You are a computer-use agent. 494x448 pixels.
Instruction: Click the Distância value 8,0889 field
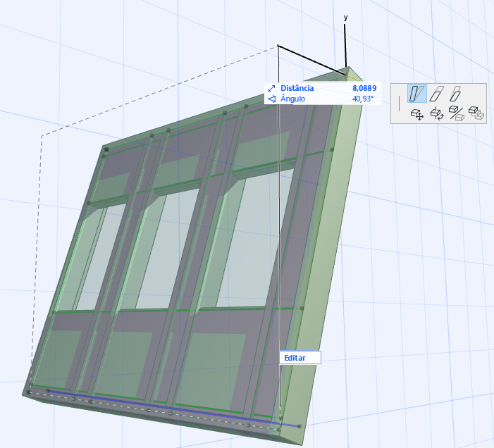364,88
